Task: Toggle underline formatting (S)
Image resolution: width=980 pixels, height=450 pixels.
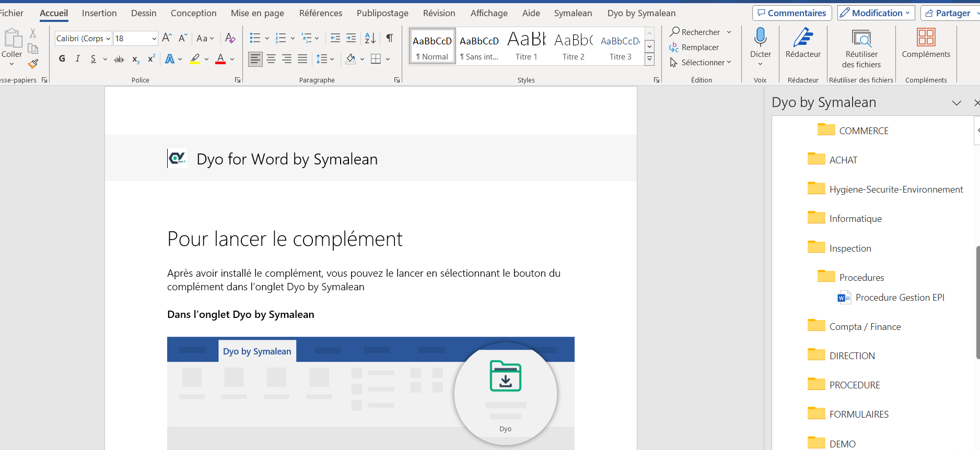Action: (94, 58)
